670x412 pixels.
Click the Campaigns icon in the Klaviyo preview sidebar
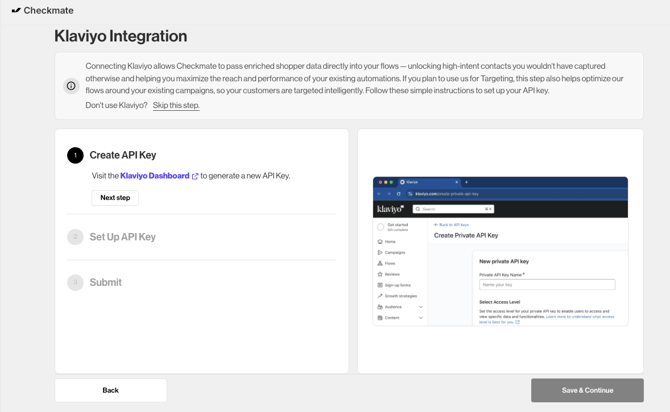coord(380,252)
